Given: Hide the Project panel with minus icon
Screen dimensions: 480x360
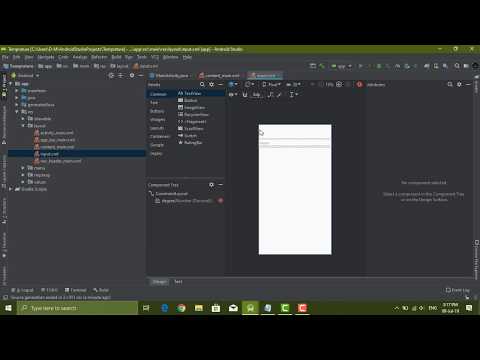Looking at the screenshot, I should pos(141,76).
